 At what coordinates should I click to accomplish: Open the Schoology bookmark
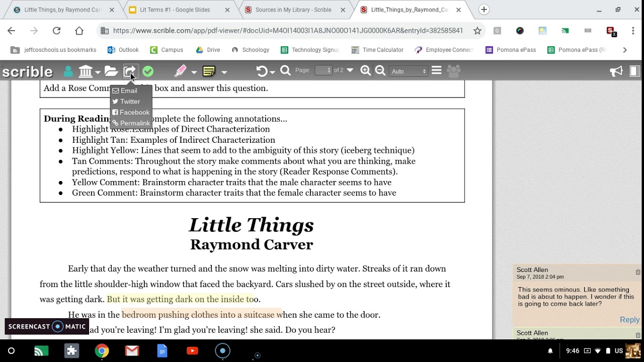[250, 50]
